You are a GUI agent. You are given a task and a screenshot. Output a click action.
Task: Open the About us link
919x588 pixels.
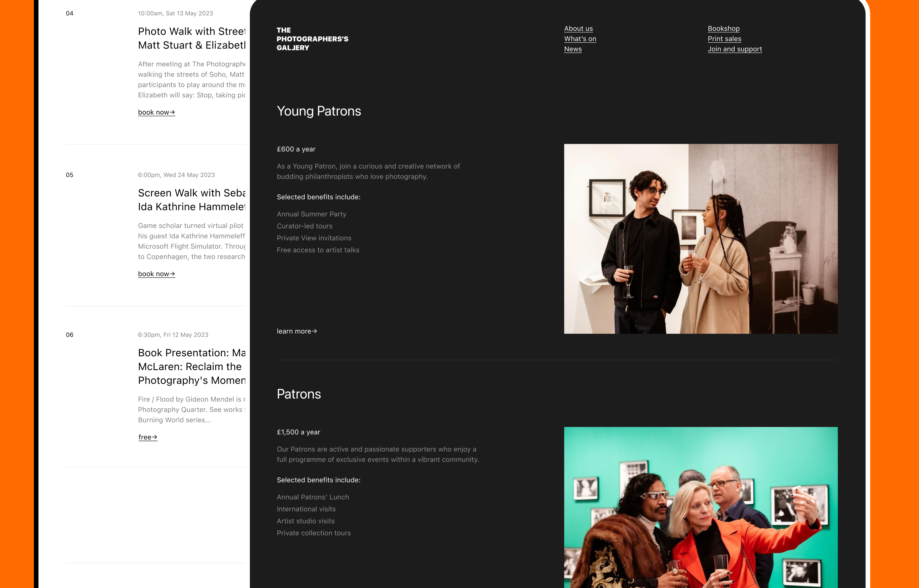point(578,29)
